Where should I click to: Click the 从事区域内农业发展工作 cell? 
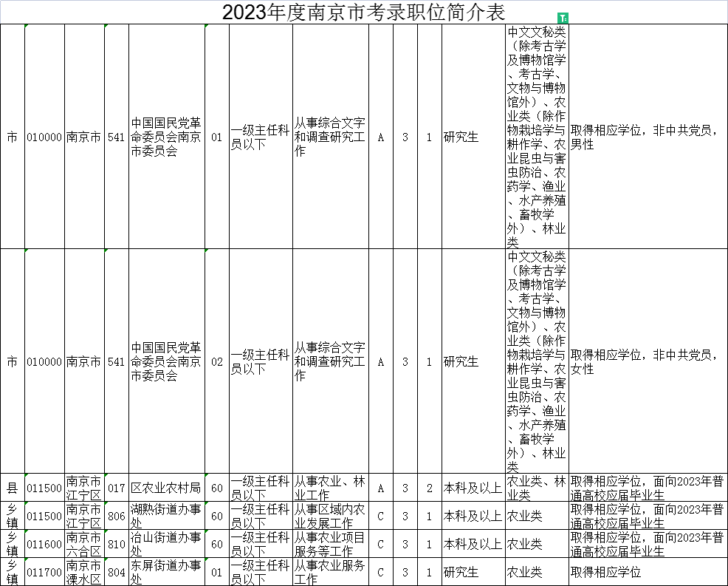330,516
